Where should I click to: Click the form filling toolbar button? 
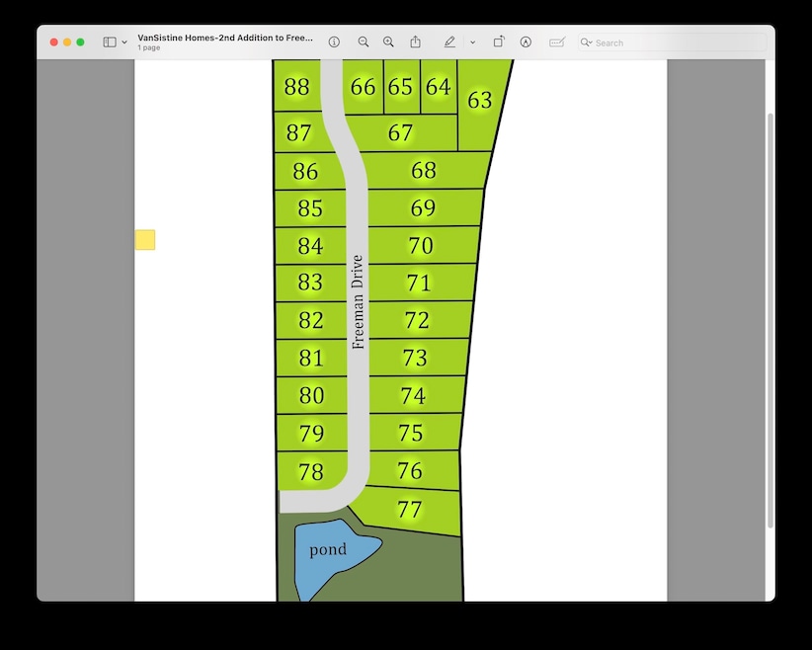[557, 42]
